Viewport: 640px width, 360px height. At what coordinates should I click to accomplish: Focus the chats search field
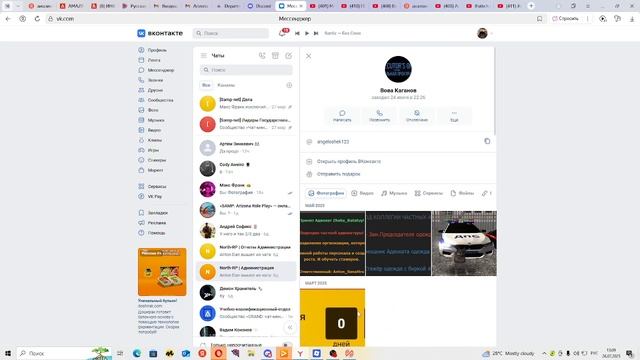247,70
